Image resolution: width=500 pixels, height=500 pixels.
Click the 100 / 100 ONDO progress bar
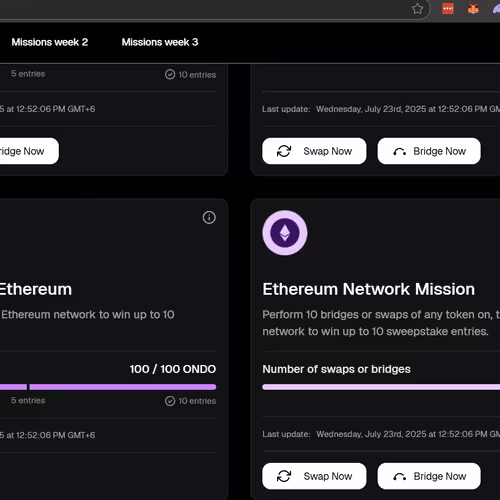(x=108, y=387)
